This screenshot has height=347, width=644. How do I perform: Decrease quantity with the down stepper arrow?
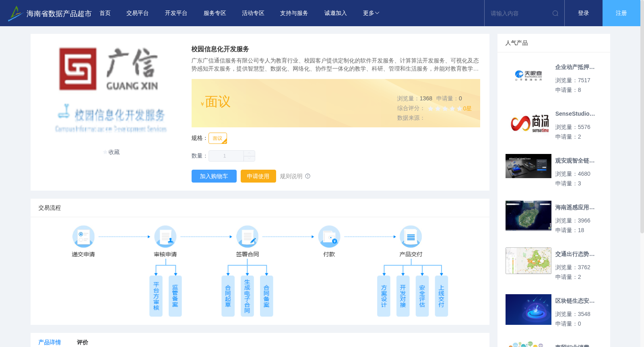[x=250, y=159]
